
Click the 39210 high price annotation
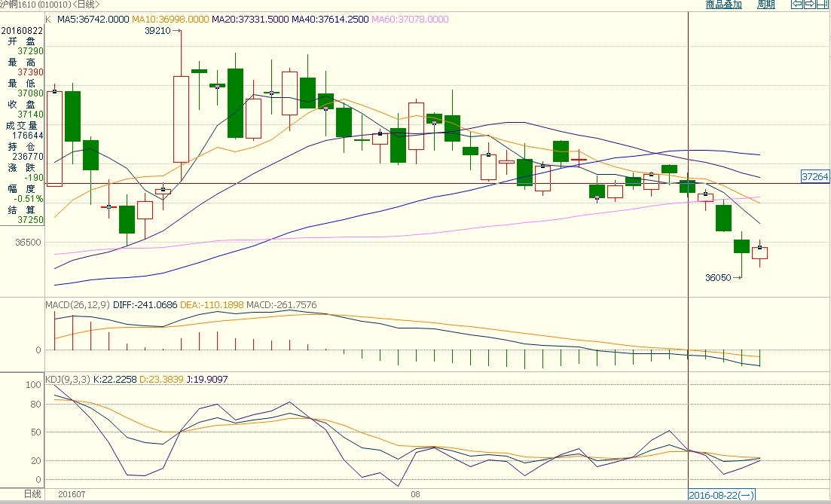click(157, 31)
